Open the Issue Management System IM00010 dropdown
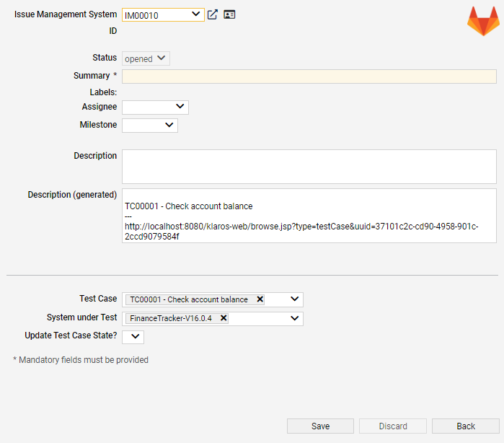Image resolution: width=504 pixels, height=443 pixels. point(163,15)
